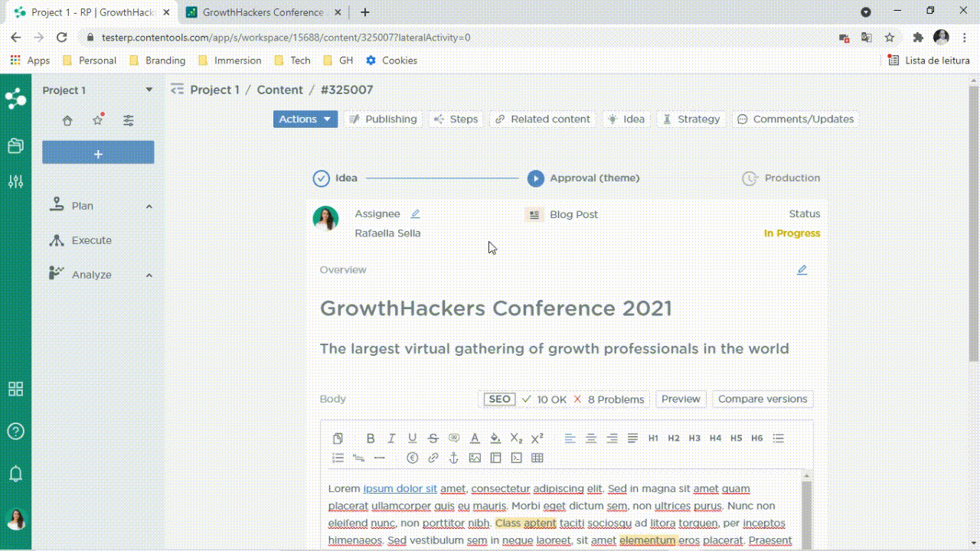Viewport: 980px width, 551px height.
Task: Collapse the Plan section
Action: pos(149,206)
